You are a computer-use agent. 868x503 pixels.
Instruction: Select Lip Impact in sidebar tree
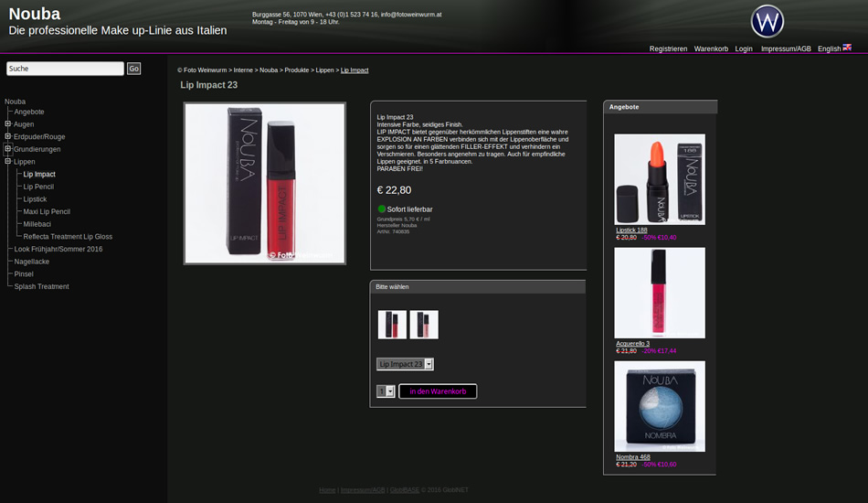tap(39, 174)
